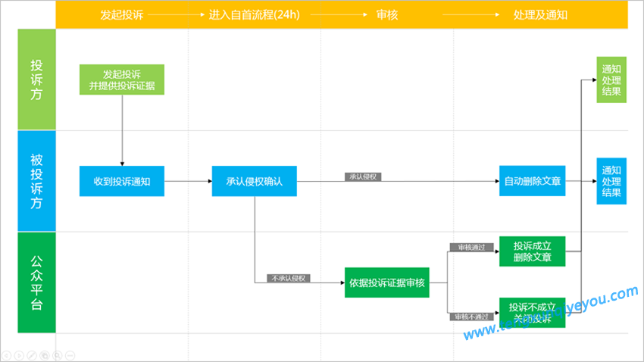Click the 被投诉方 lane label
The height and width of the screenshot is (362, 644).
[36, 181]
